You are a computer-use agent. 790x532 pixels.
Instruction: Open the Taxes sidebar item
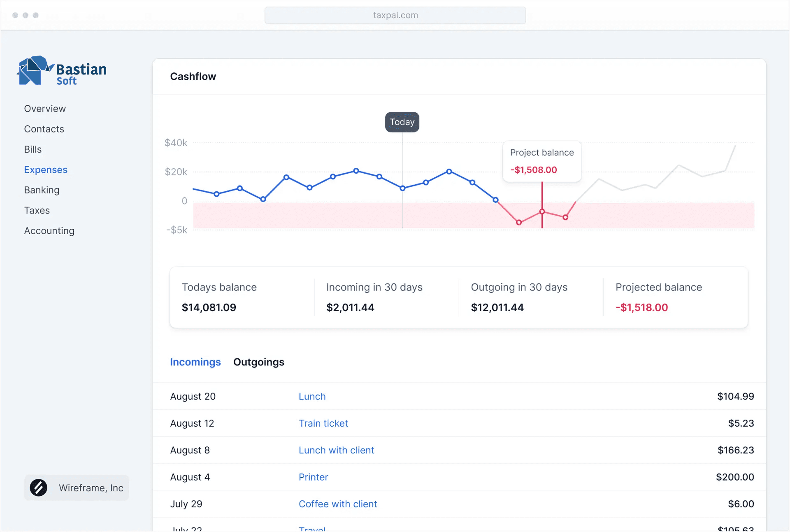[x=37, y=211]
